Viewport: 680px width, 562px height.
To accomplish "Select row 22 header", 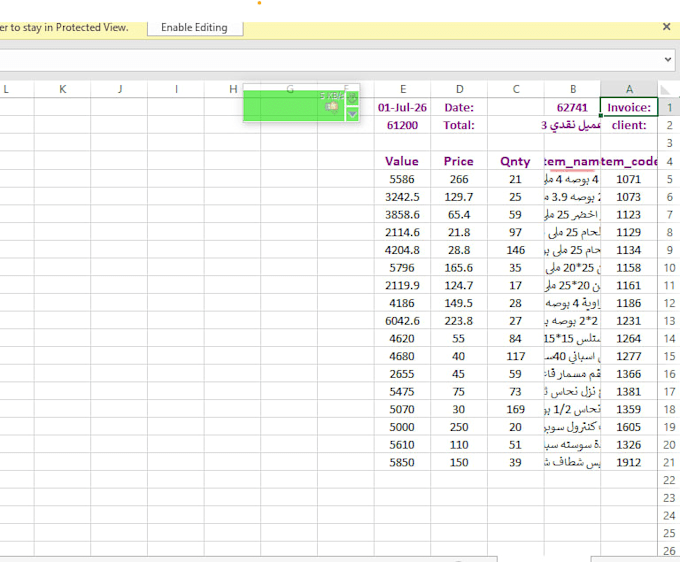I will click(x=669, y=480).
